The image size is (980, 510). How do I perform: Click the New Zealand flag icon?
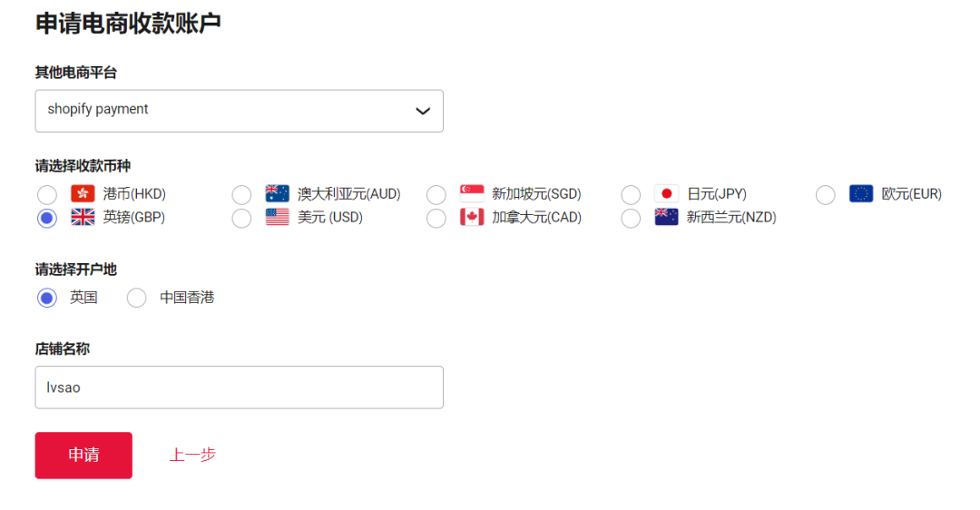click(x=666, y=217)
